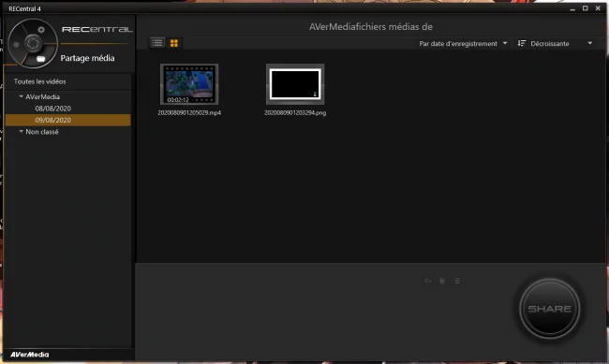Click the middle dimmed icon in bottom panel
Screen dimensions: 609x364
[442, 281]
